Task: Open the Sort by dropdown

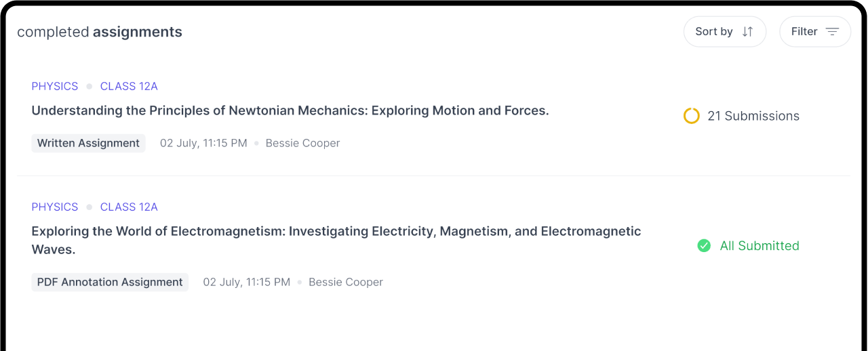Action: [725, 32]
